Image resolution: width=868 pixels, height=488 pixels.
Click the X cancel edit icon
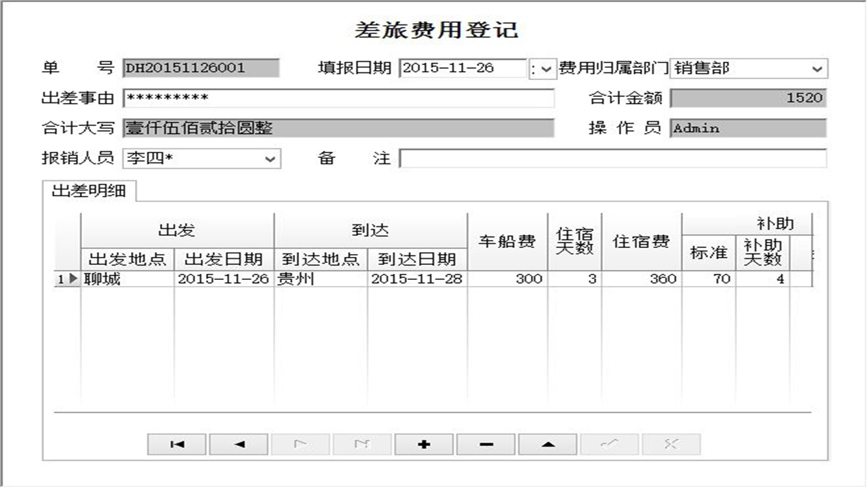670,444
